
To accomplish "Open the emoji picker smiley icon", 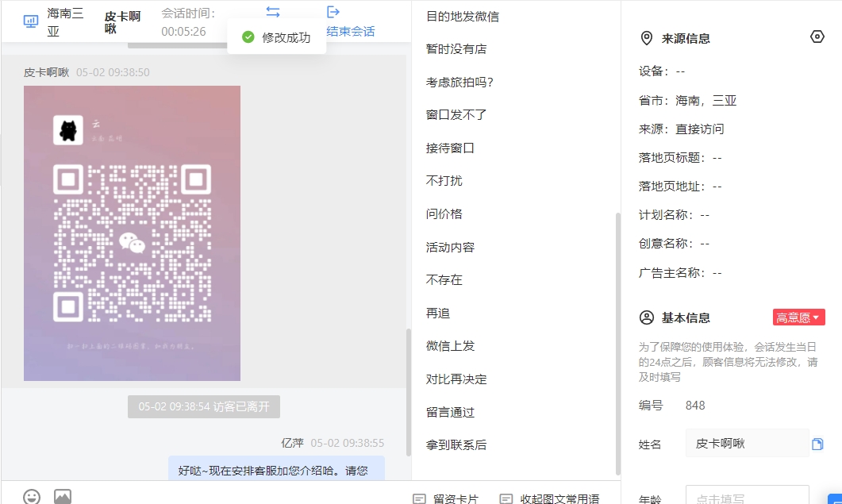I will pos(32,497).
